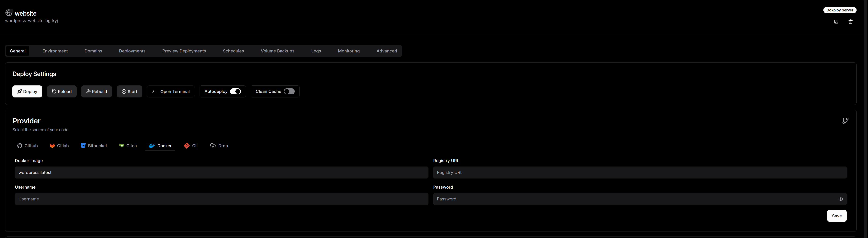Select the Gitlab provider
Screen dimensions: 868x238
tap(59, 146)
